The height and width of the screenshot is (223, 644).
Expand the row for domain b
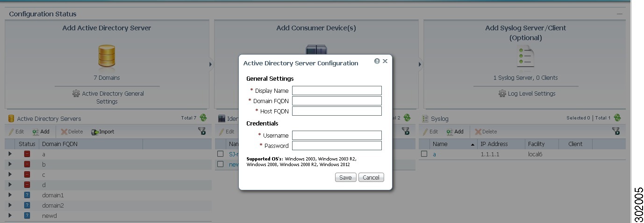(10, 164)
